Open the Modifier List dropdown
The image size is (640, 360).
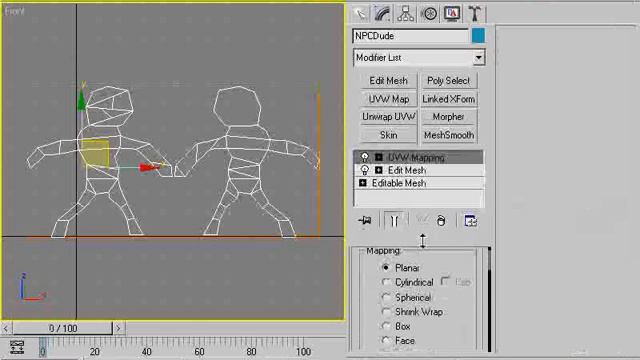coord(479,58)
